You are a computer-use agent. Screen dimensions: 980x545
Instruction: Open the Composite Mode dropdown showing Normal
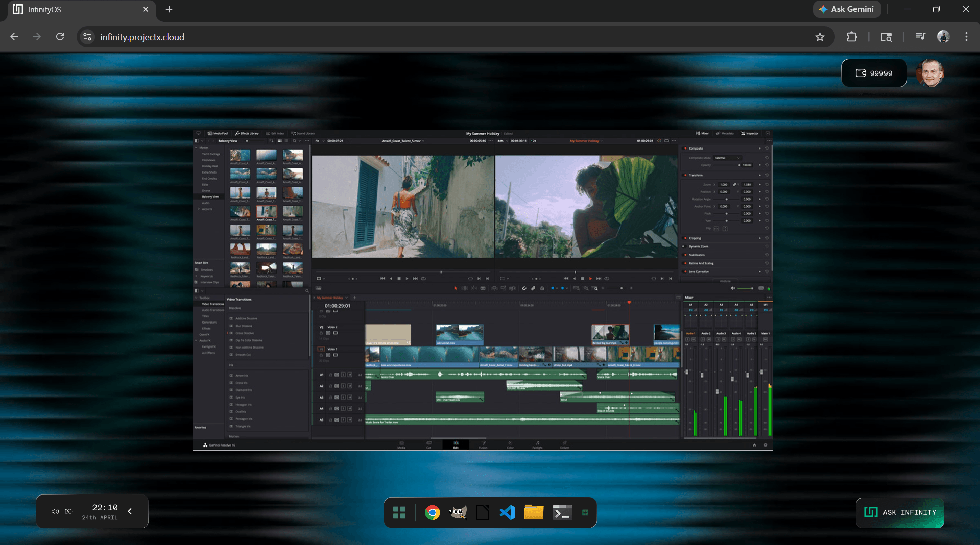728,158
